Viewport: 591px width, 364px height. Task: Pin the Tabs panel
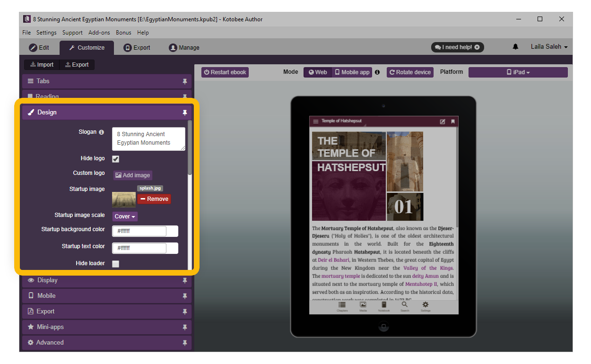point(185,81)
